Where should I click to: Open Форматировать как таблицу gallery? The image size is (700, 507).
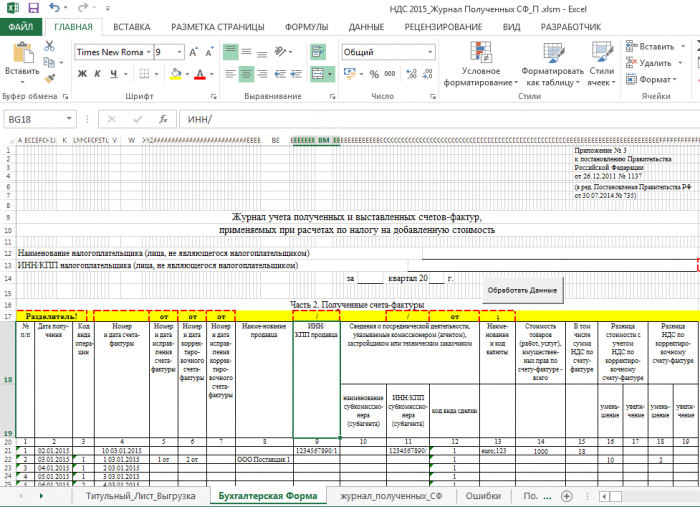553,64
